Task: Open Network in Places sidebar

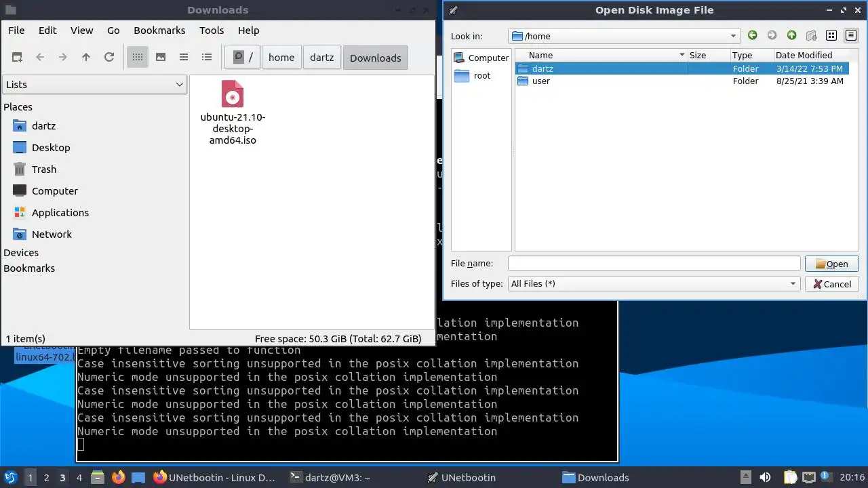Action: coord(52,235)
